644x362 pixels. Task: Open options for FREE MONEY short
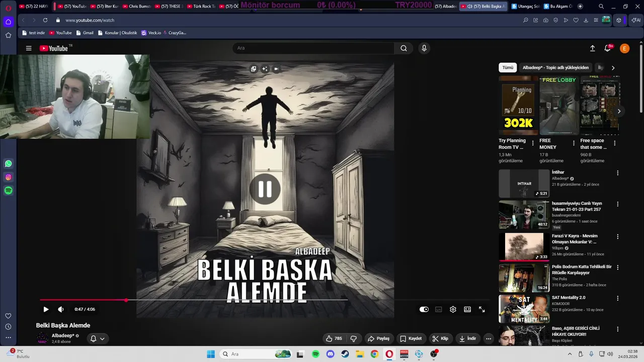574,143
